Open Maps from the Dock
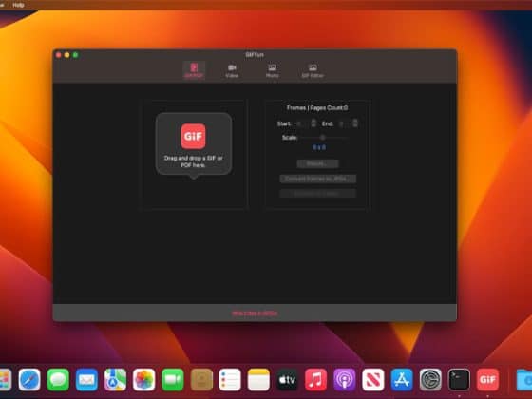Image resolution: width=532 pixels, height=399 pixels. coord(115,380)
